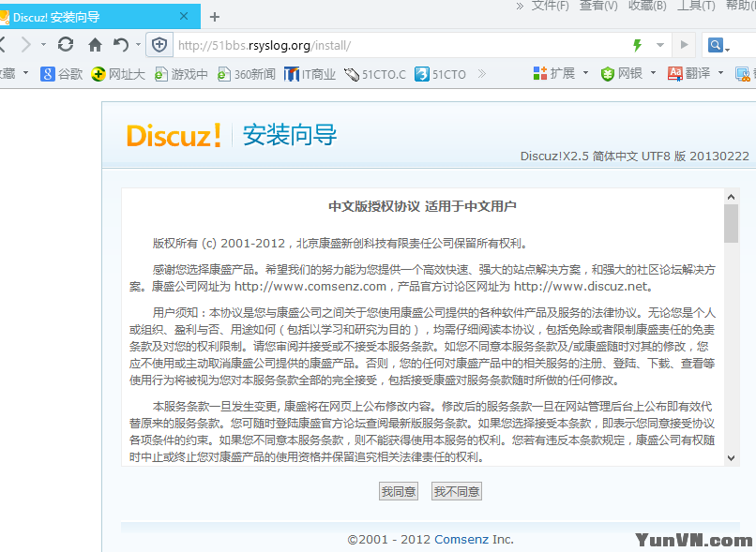Click the address bar URL field
This screenshot has width=756, height=552.
(401, 45)
